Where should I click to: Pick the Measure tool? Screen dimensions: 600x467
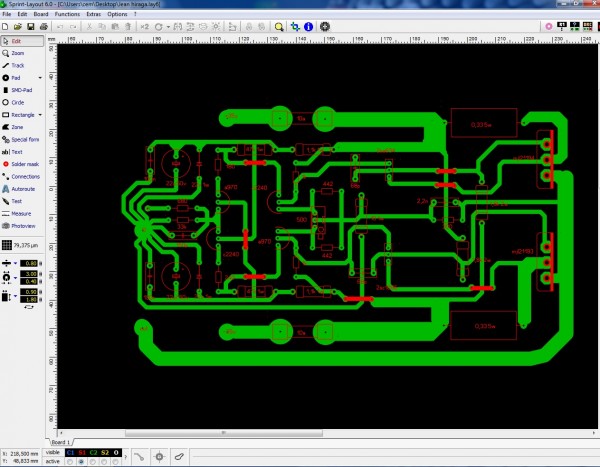22,213
